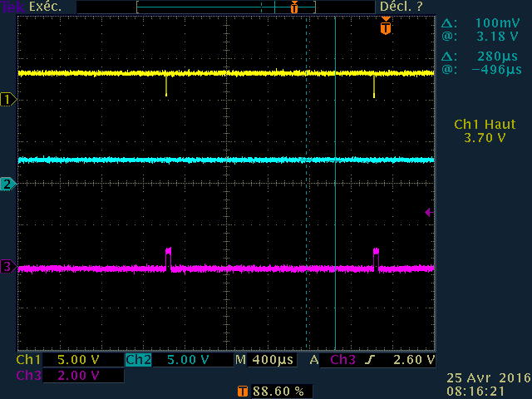The image size is (532, 399).
Task: Click the Ch1 Haut 3.70 V measurement
Action: pyautogui.click(x=485, y=131)
